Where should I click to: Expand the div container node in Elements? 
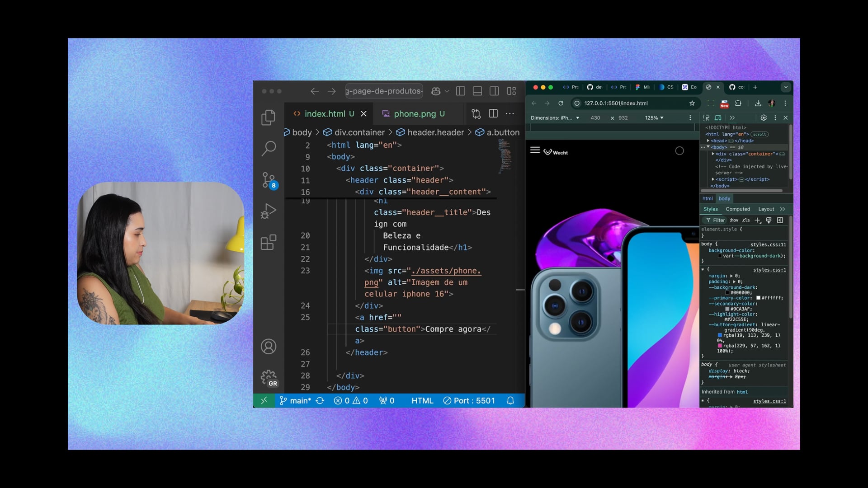click(x=713, y=154)
